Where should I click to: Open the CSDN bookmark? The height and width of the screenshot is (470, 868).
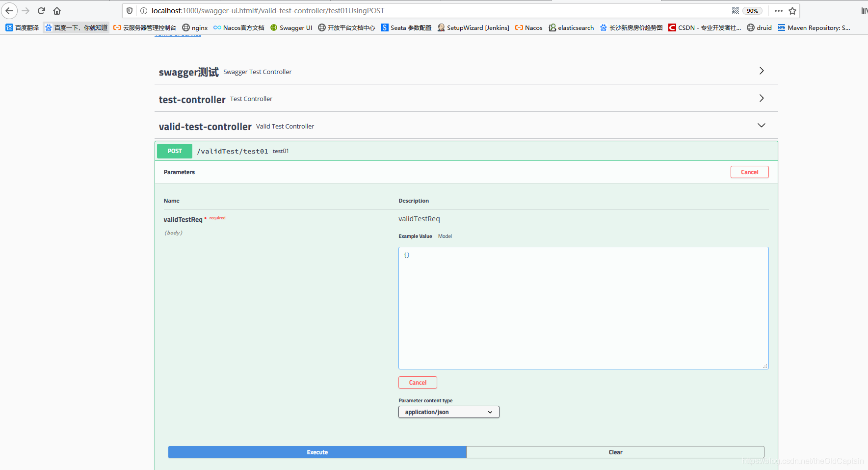point(705,27)
